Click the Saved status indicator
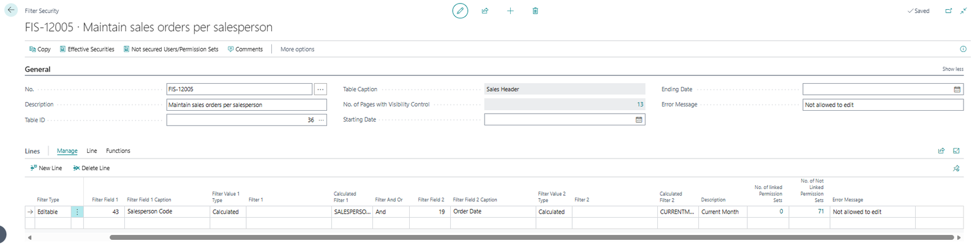This screenshot has width=980, height=249. (x=919, y=10)
